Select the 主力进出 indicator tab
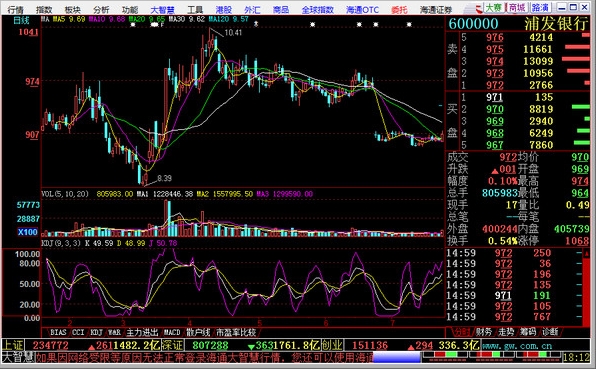The height and width of the screenshot is (370, 597). [x=142, y=332]
